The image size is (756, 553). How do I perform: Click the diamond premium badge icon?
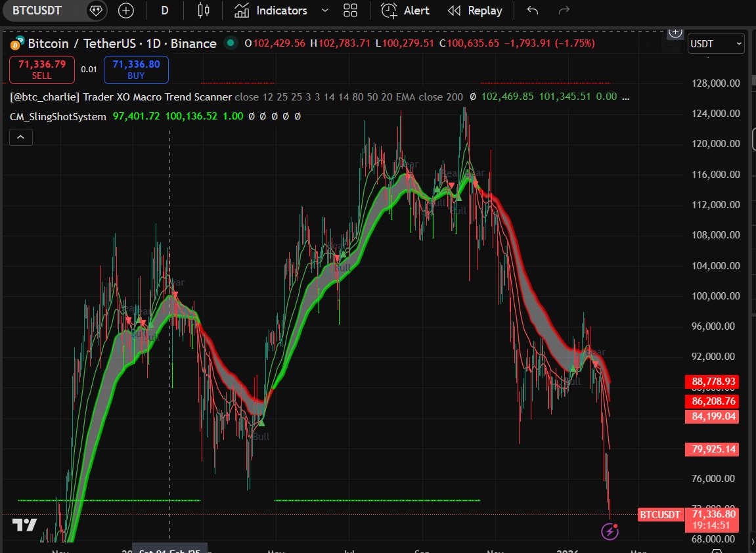click(x=96, y=10)
